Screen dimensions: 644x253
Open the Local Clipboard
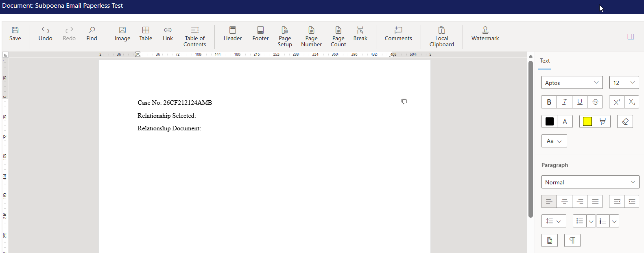[441, 37]
